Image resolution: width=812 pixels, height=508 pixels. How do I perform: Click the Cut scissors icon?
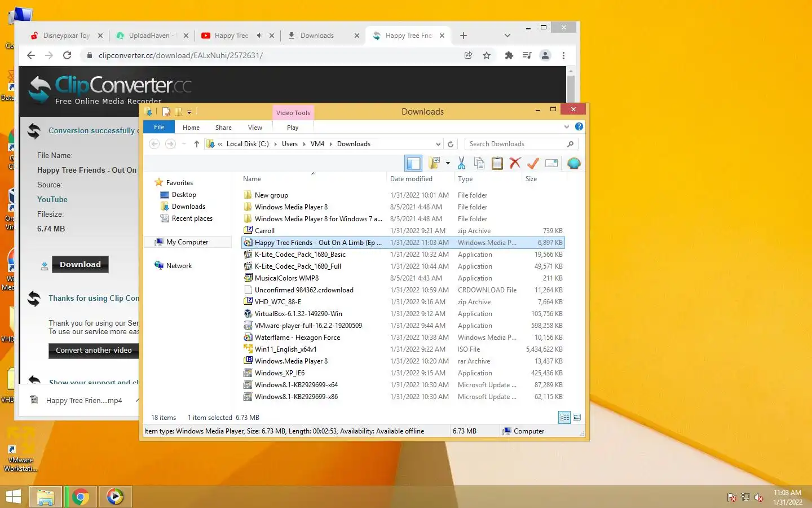tap(461, 163)
